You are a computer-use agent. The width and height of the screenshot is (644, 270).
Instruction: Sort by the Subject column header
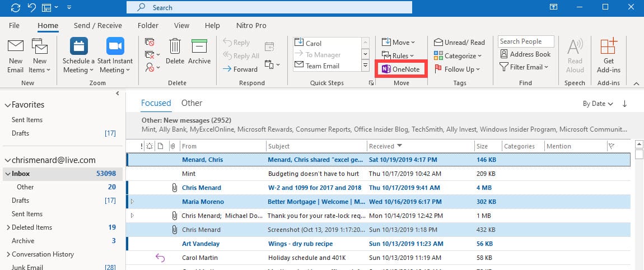point(316,146)
